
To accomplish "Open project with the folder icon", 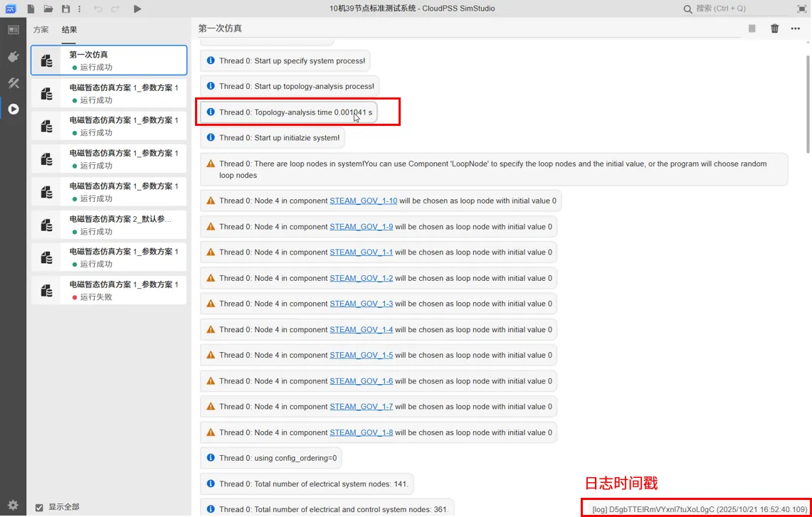I will (x=48, y=9).
